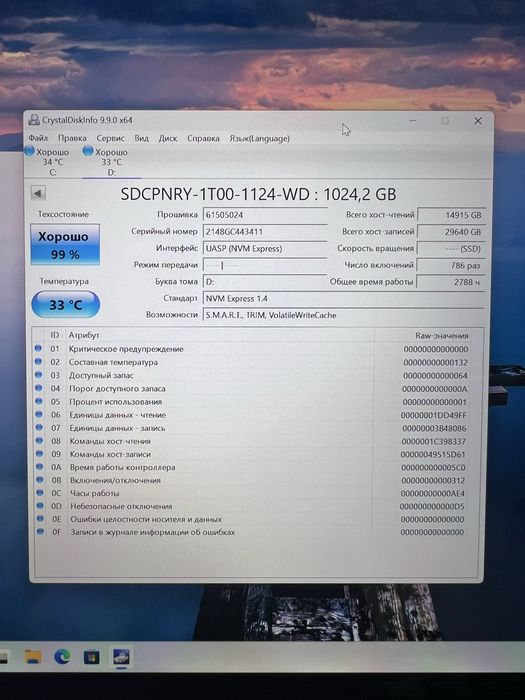Open the Вид menu
525x700 pixels.
(142, 138)
